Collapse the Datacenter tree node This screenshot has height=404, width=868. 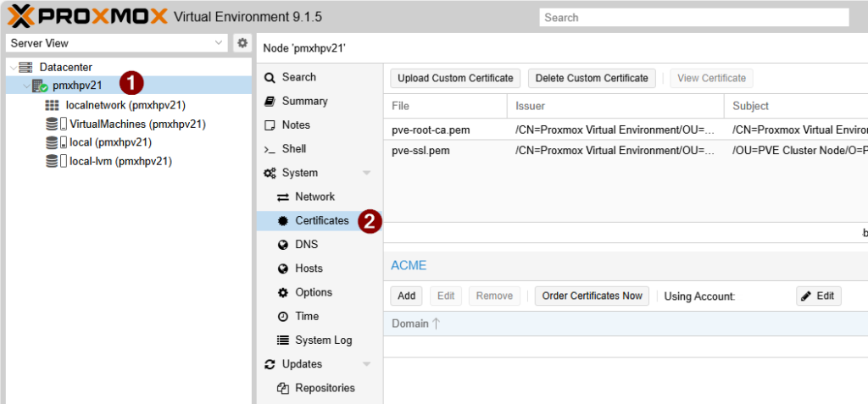pos(13,67)
